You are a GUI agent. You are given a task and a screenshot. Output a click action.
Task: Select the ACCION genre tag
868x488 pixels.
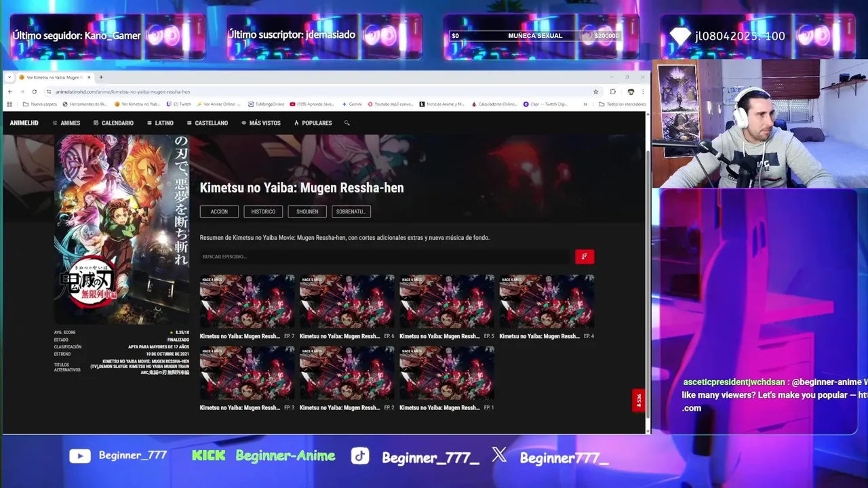(219, 211)
